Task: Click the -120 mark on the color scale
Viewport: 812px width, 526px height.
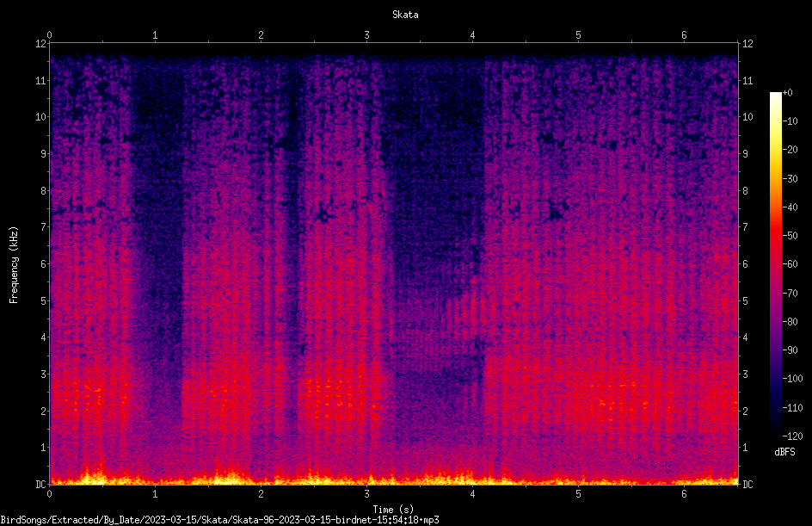Action: pos(792,436)
